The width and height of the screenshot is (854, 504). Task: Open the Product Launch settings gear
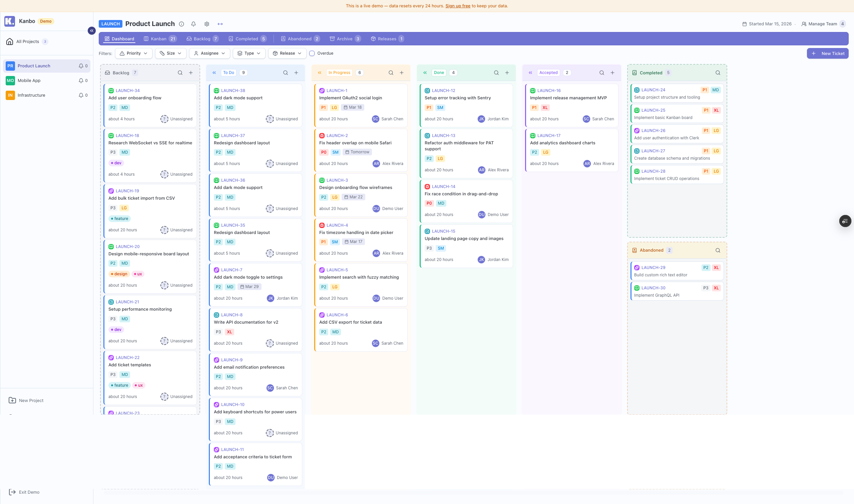click(x=206, y=24)
